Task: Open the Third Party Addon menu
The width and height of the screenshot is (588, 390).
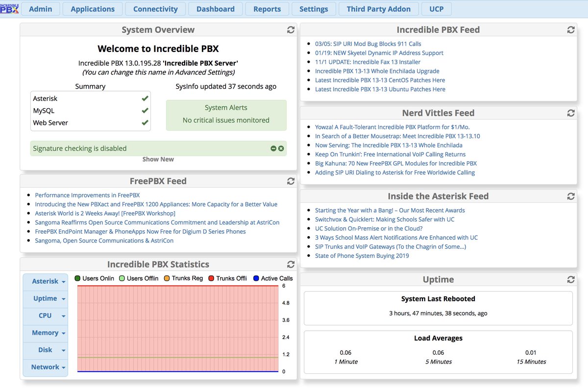Action: pyautogui.click(x=379, y=9)
